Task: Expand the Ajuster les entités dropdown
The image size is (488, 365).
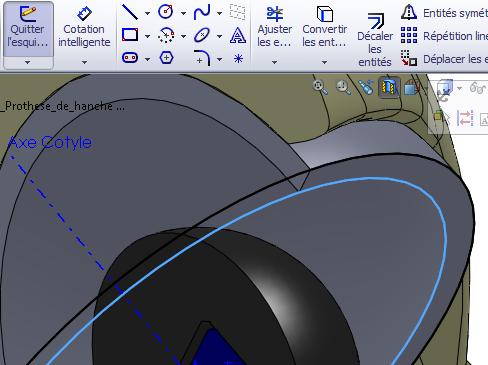Action: pyautogui.click(x=274, y=62)
